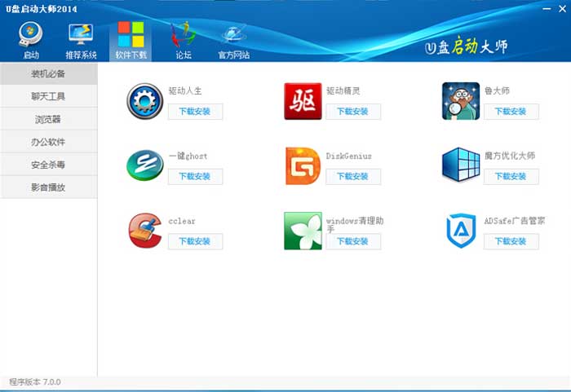Switch to the 聊天工具 category
This screenshot has width=571, height=392.
click(48, 96)
